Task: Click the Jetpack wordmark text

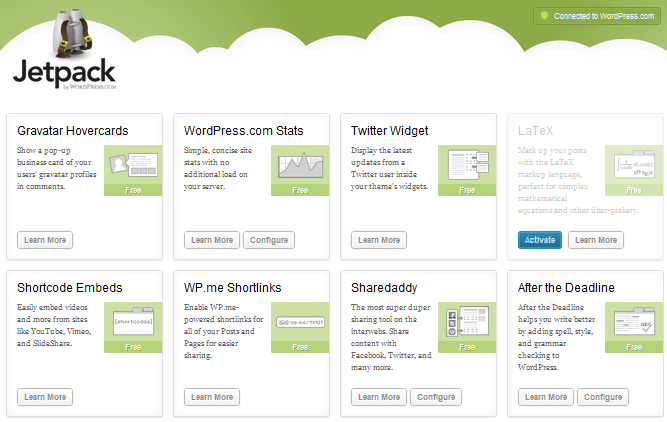Action: click(64, 72)
